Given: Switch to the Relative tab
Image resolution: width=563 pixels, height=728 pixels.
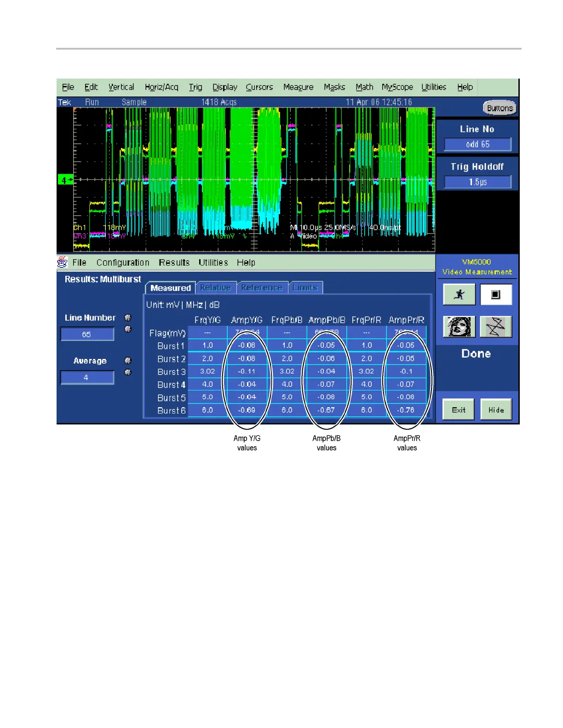Looking at the screenshot, I should 216,288.
